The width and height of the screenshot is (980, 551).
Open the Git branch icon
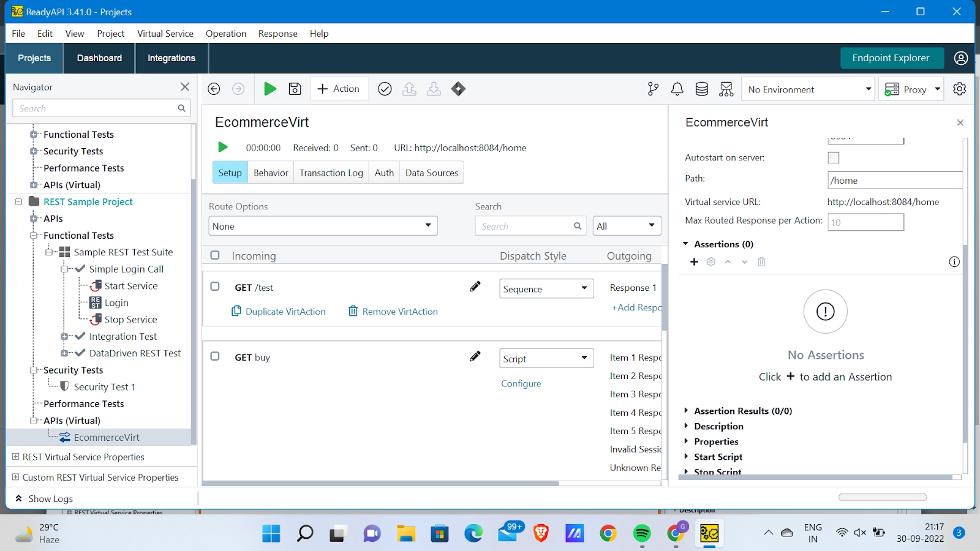tap(653, 89)
